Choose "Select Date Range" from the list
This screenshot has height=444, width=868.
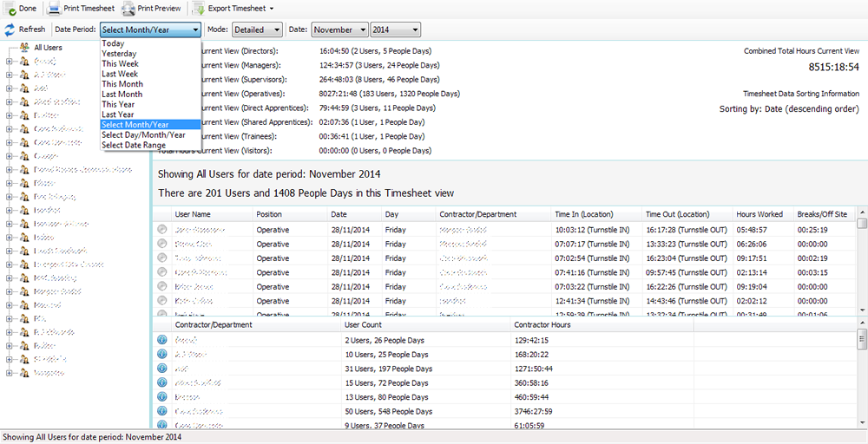133,145
